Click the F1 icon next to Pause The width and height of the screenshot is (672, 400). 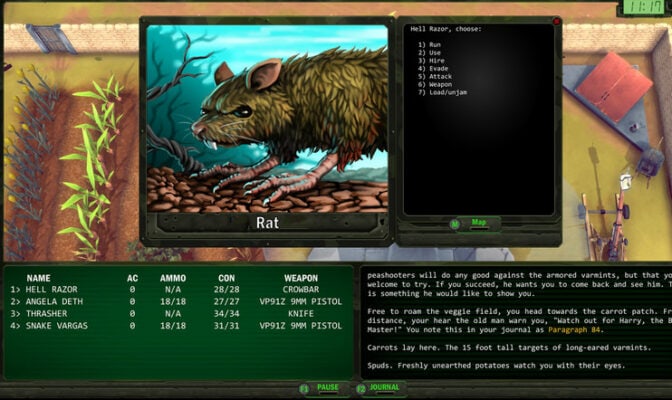(304, 388)
